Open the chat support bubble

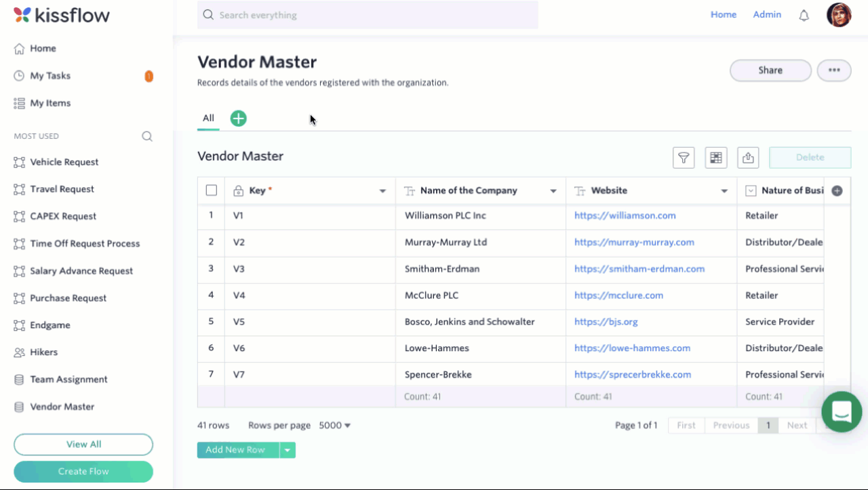pos(842,411)
